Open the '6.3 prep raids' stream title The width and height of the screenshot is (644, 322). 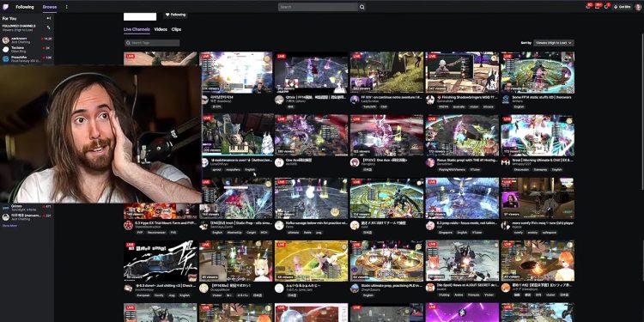click(x=467, y=222)
